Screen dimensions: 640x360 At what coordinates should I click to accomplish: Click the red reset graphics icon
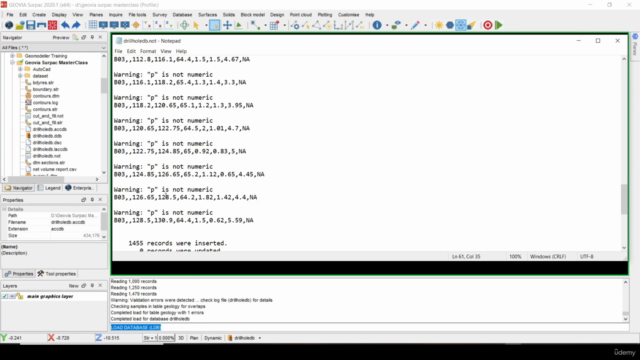pyautogui.click(x=53, y=25)
